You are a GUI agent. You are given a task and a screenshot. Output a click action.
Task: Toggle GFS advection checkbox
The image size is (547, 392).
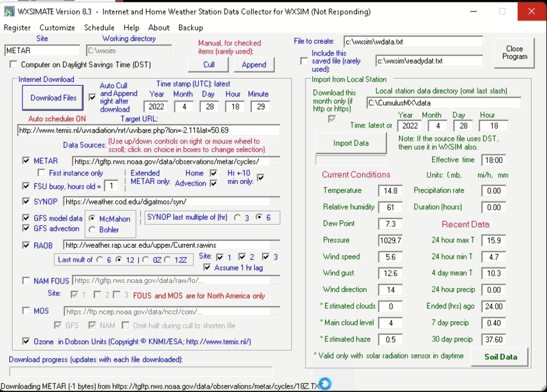pyautogui.click(x=26, y=228)
